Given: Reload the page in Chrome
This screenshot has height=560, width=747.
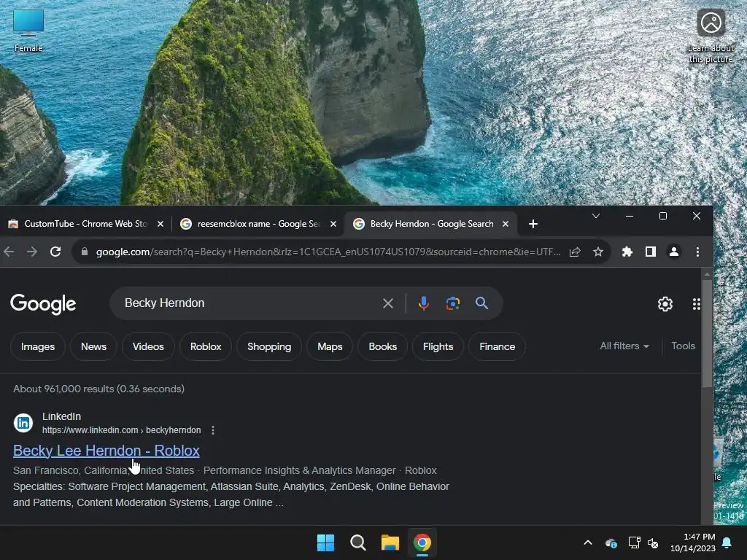Looking at the screenshot, I should click(x=55, y=252).
